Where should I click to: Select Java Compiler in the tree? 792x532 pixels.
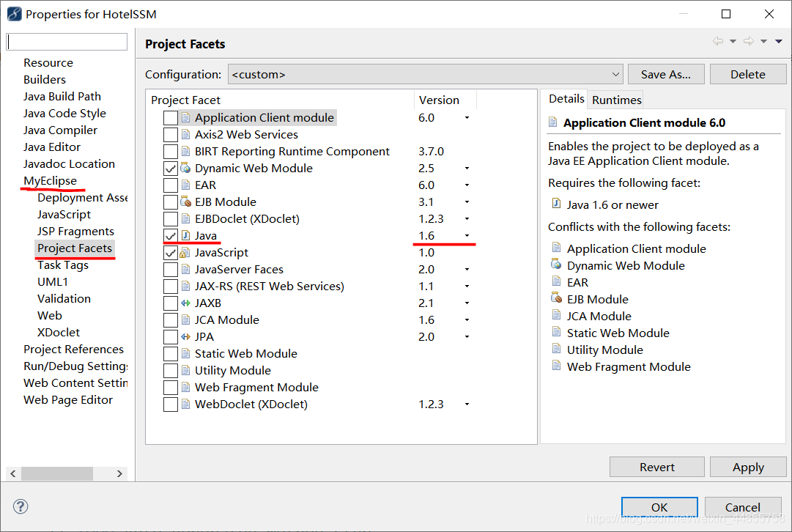coord(60,130)
